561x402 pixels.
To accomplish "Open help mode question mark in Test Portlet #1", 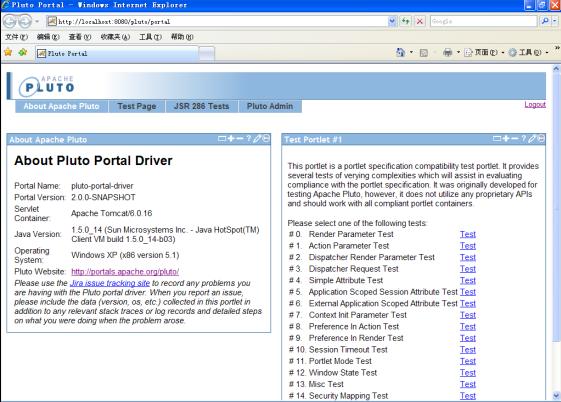I will click(523, 138).
